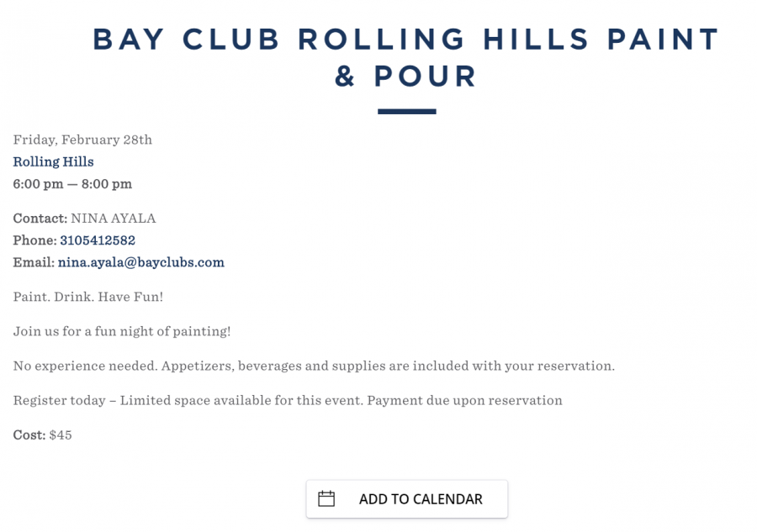Viewport: 757px width, 532px height.
Task: Open the Rolling Hills location link
Action: pyautogui.click(x=53, y=161)
